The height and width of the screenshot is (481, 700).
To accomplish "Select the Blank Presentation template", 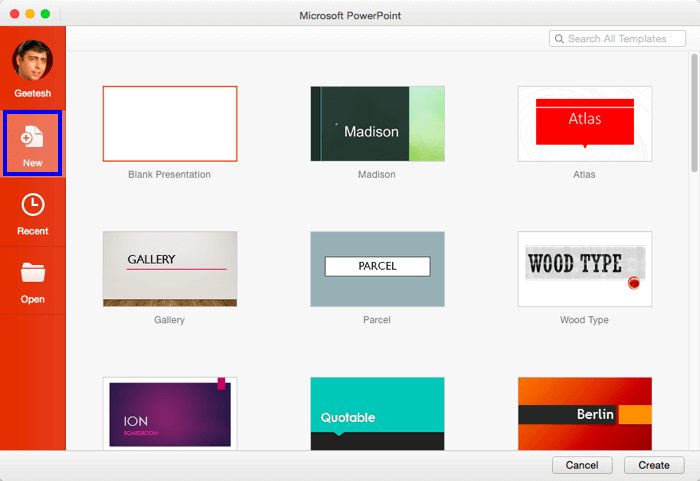I will tap(170, 124).
